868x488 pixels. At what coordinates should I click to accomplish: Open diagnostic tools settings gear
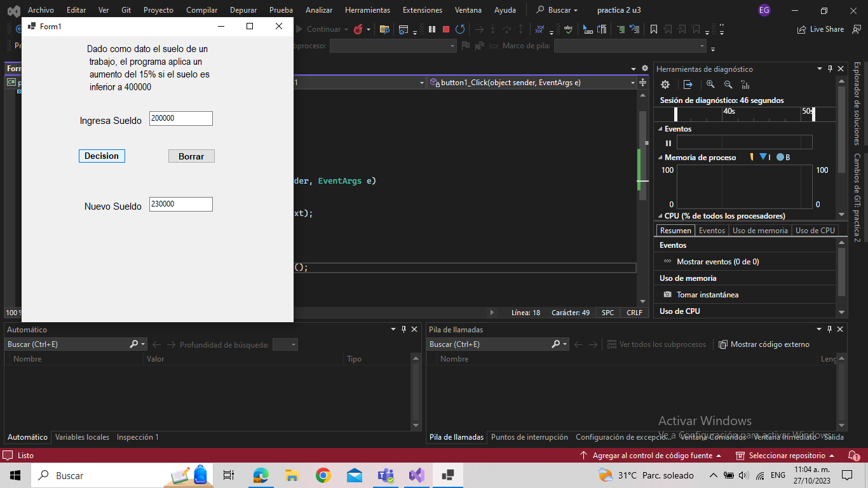[665, 85]
